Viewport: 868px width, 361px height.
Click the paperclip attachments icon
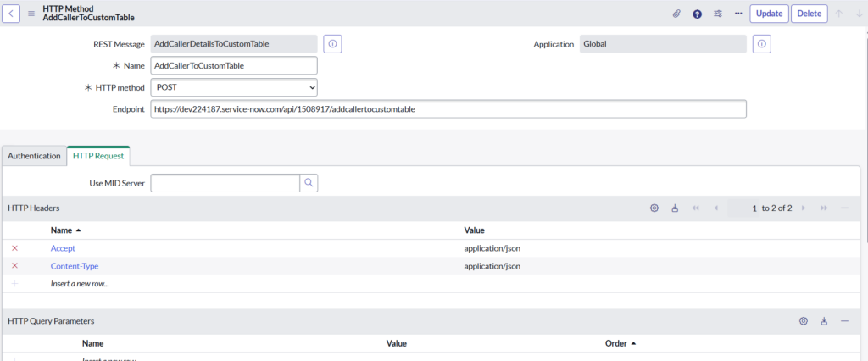click(x=676, y=14)
